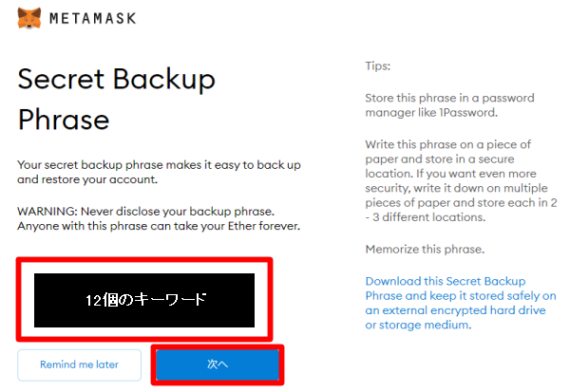Image resolution: width=570 pixels, height=392 pixels.
Task: Click the 'Store this phrase in a password' tip
Action: click(449, 98)
